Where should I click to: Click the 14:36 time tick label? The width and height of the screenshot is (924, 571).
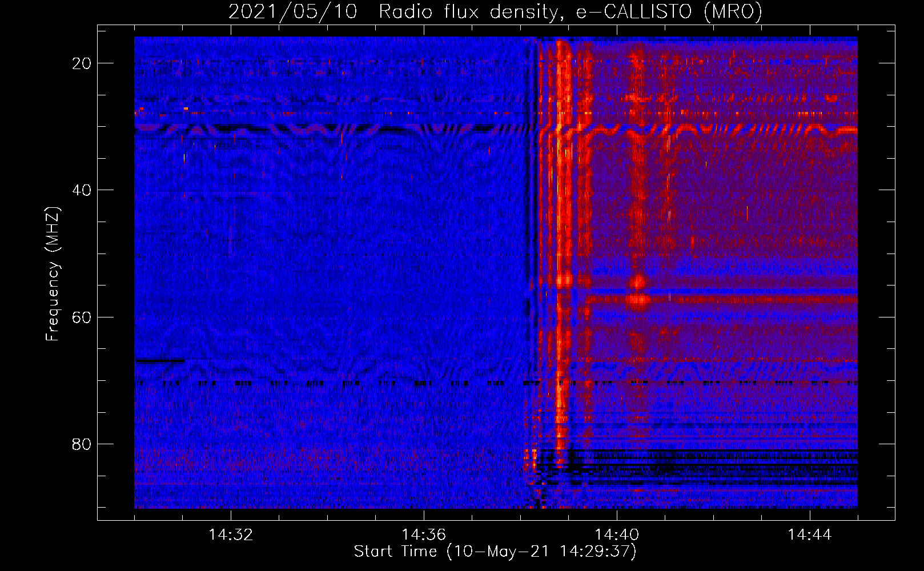pyautogui.click(x=424, y=535)
